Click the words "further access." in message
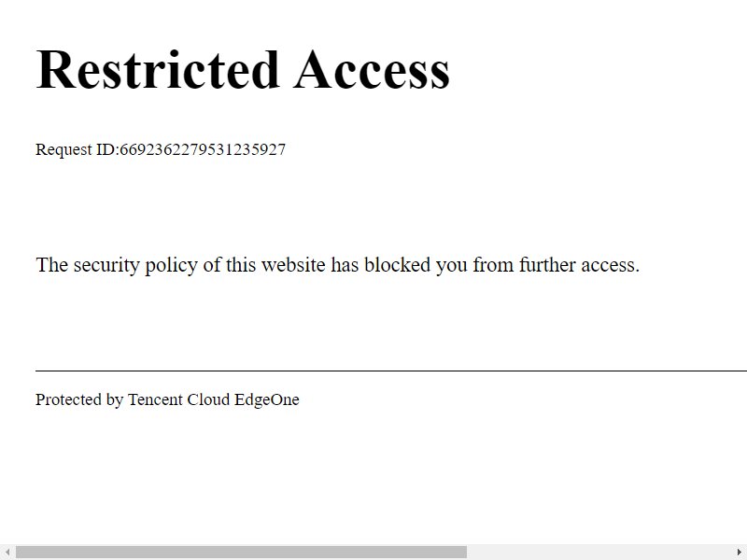The image size is (747, 560). 579,265
